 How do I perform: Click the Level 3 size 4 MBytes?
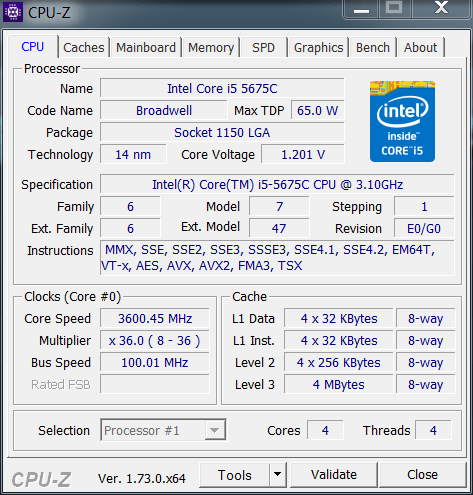pos(339,384)
